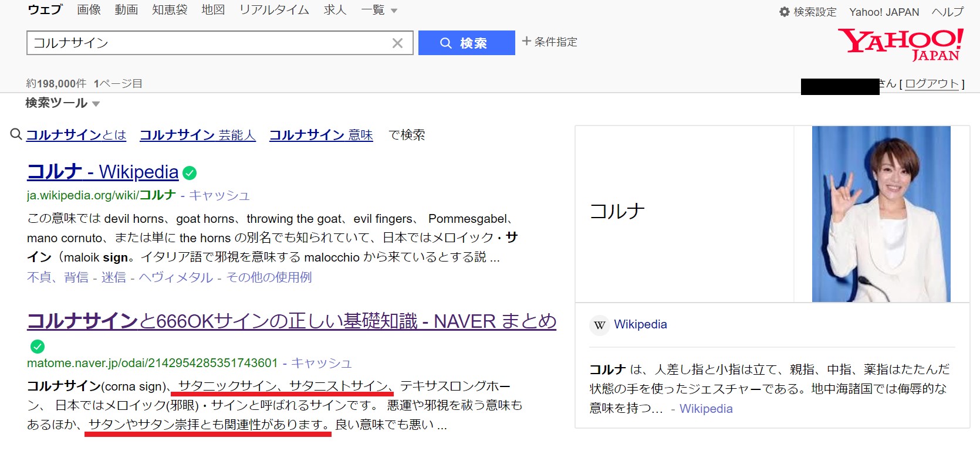Screen dimensions: 980x458
Task: Click the green verified checkmark beside コルナ - Wikipedia
Action: 190,173
